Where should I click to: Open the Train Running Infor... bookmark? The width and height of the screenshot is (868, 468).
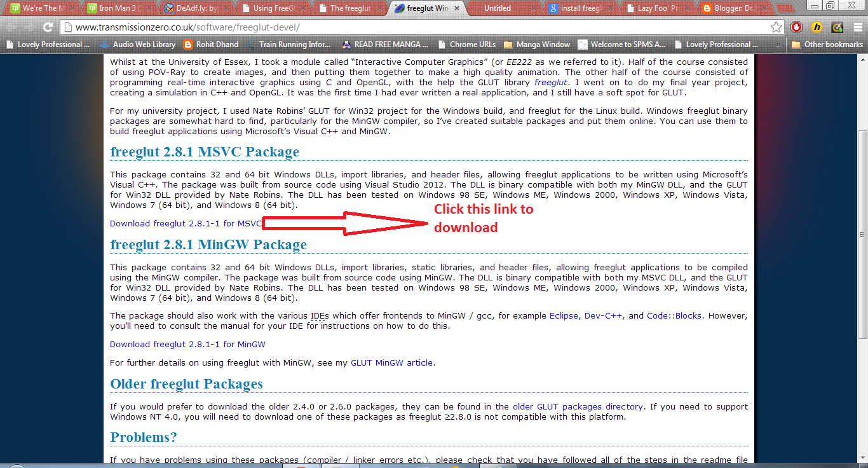[289, 45]
